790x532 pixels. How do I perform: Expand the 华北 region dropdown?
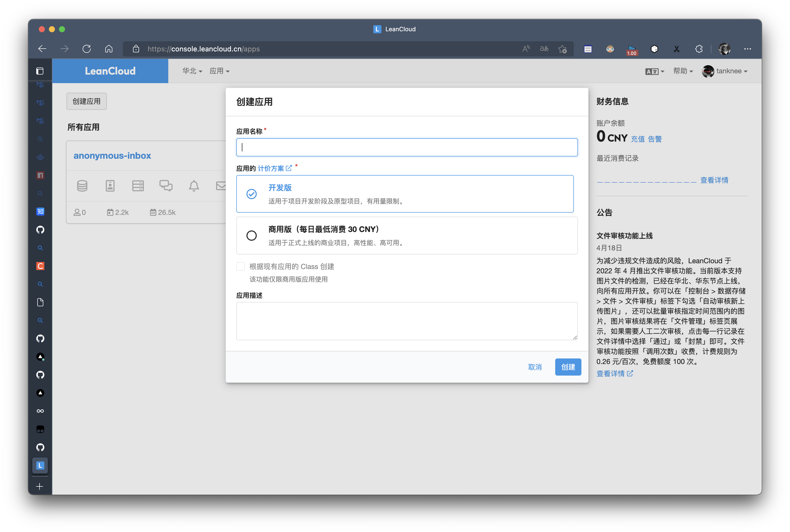[192, 71]
